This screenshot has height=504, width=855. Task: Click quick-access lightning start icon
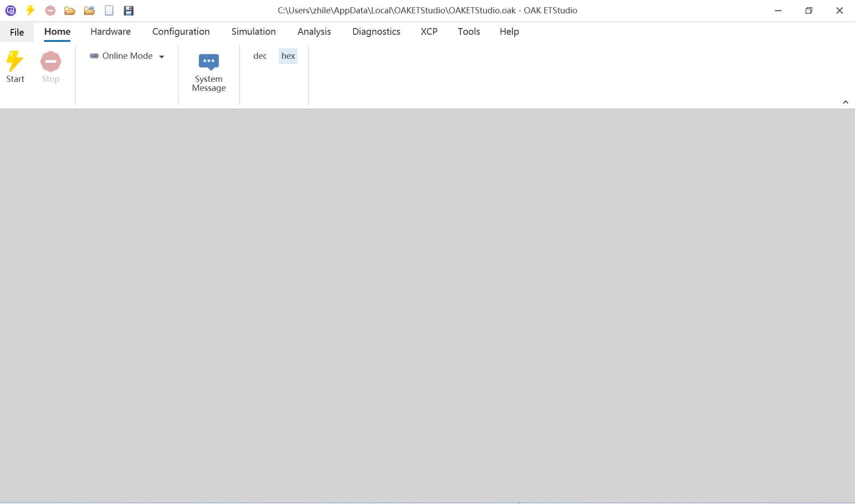click(30, 10)
